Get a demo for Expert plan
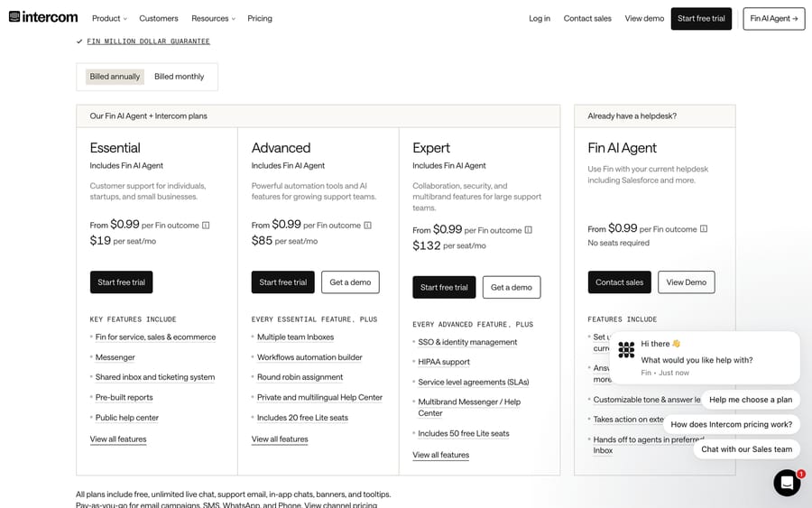The height and width of the screenshot is (508, 812). 512,288
